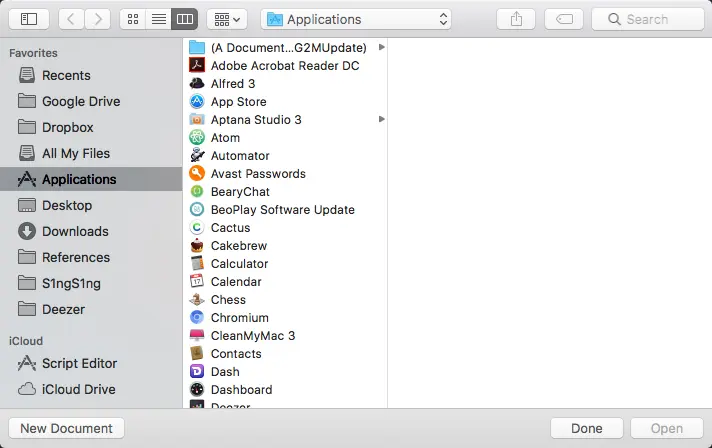Click the Calendar app icon

click(197, 281)
